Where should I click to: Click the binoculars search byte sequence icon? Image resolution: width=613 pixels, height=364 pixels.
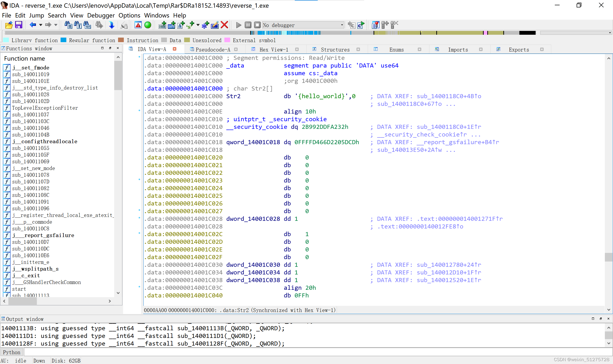pyautogui.click(x=87, y=25)
